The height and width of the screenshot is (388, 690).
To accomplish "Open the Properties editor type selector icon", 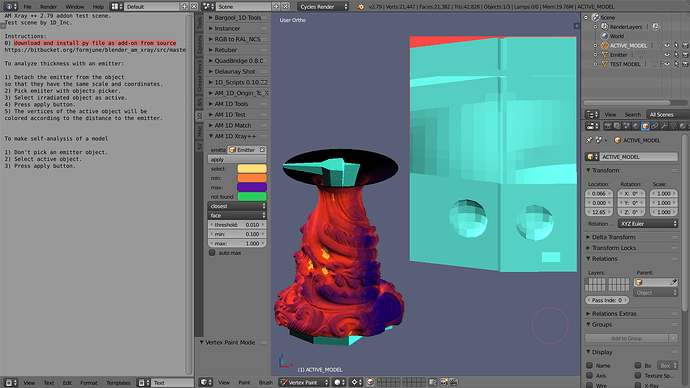I will (592, 126).
